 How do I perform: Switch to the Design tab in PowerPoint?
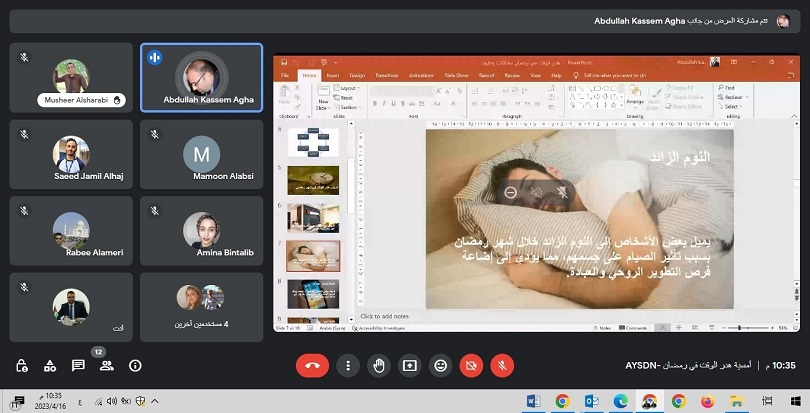click(x=357, y=75)
